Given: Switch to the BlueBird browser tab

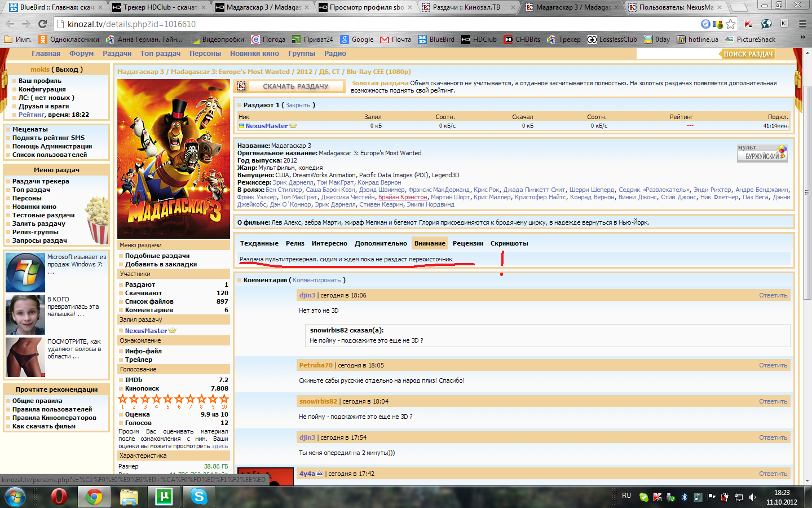Looking at the screenshot, I should pos(56,7).
